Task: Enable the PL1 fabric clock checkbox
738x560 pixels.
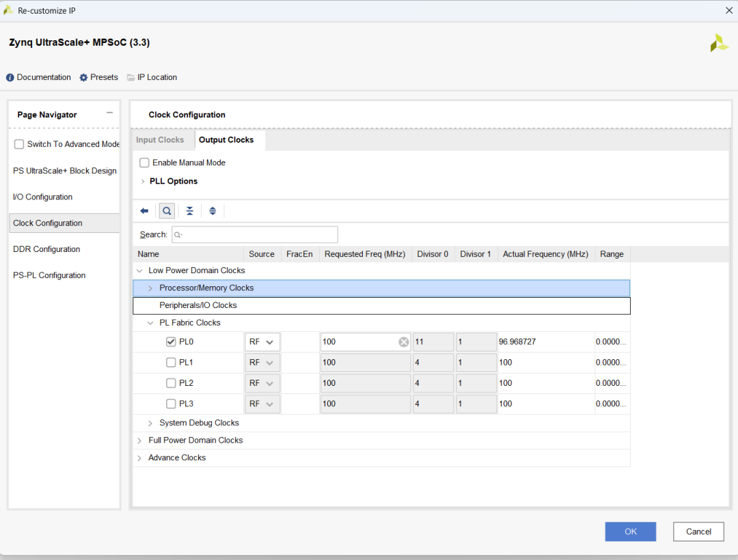Action: click(x=171, y=363)
